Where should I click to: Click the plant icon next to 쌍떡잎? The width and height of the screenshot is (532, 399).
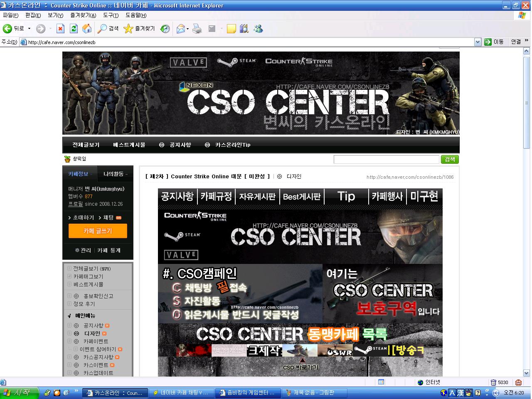67,159
